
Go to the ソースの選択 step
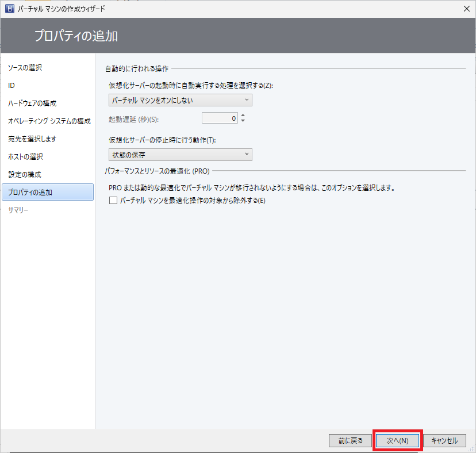point(25,68)
